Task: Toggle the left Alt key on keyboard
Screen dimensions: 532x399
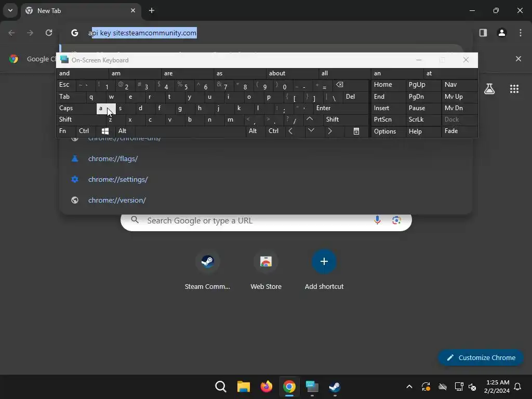Action: point(125,131)
